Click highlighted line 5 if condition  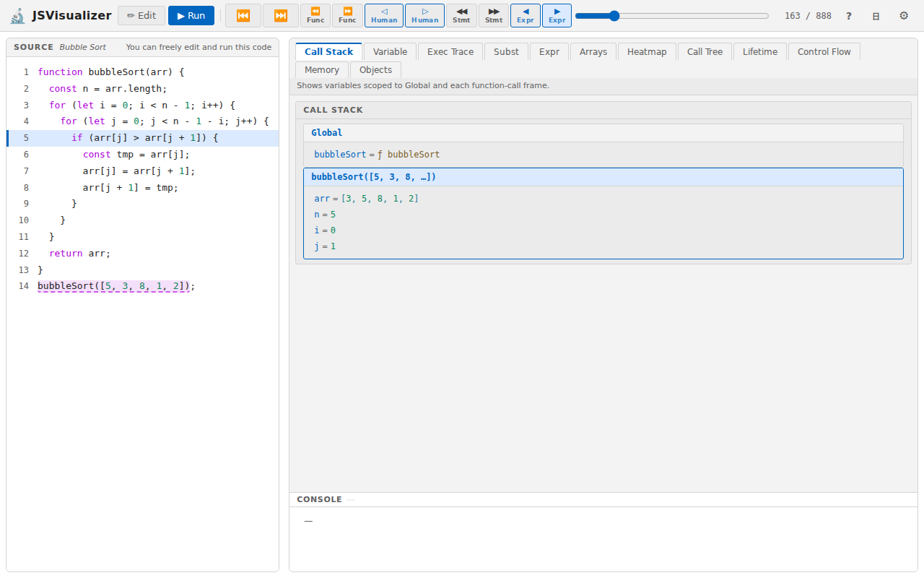(143, 138)
